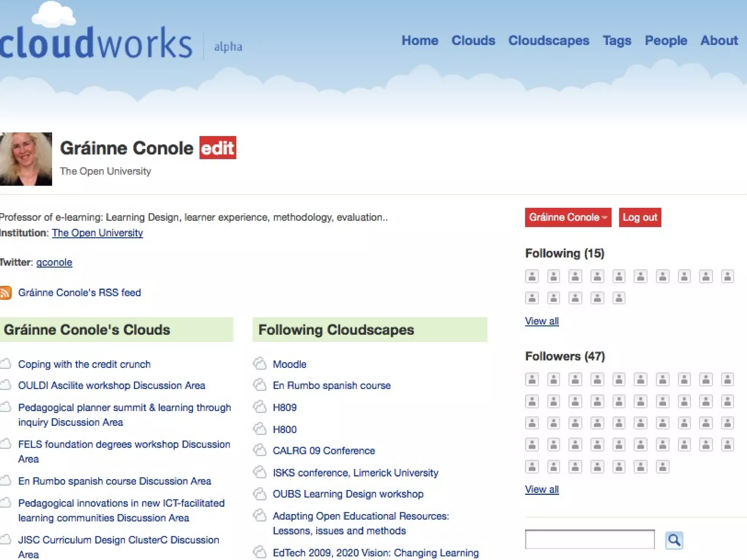Image resolution: width=747 pixels, height=560 pixels.
Task: Open the Gráinne Conole user dropdown
Action: [x=568, y=217]
